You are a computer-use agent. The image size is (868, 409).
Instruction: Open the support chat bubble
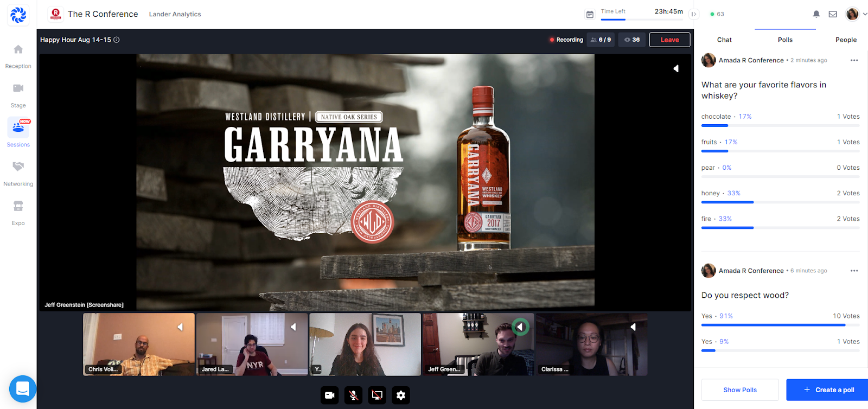pyautogui.click(x=23, y=388)
